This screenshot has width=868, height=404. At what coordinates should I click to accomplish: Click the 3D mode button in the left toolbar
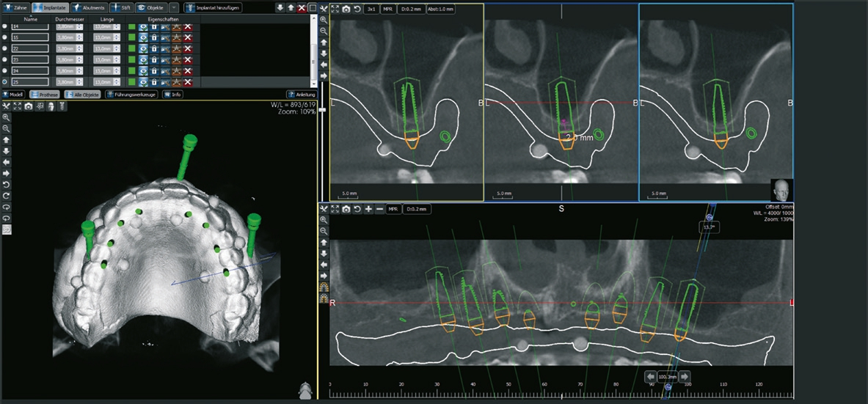[6, 229]
